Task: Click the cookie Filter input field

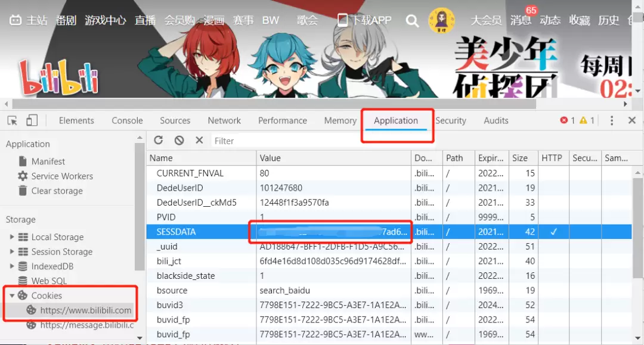Action: pos(286,141)
